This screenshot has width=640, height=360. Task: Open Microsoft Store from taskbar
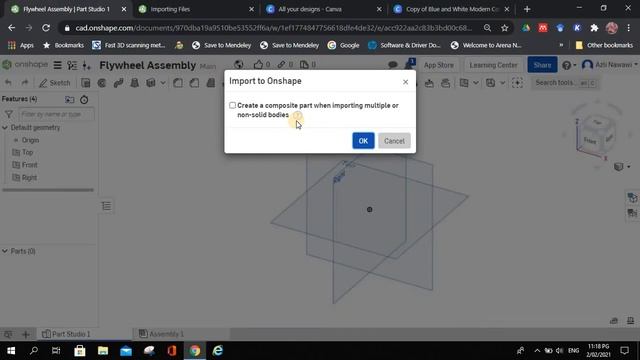click(x=80, y=351)
